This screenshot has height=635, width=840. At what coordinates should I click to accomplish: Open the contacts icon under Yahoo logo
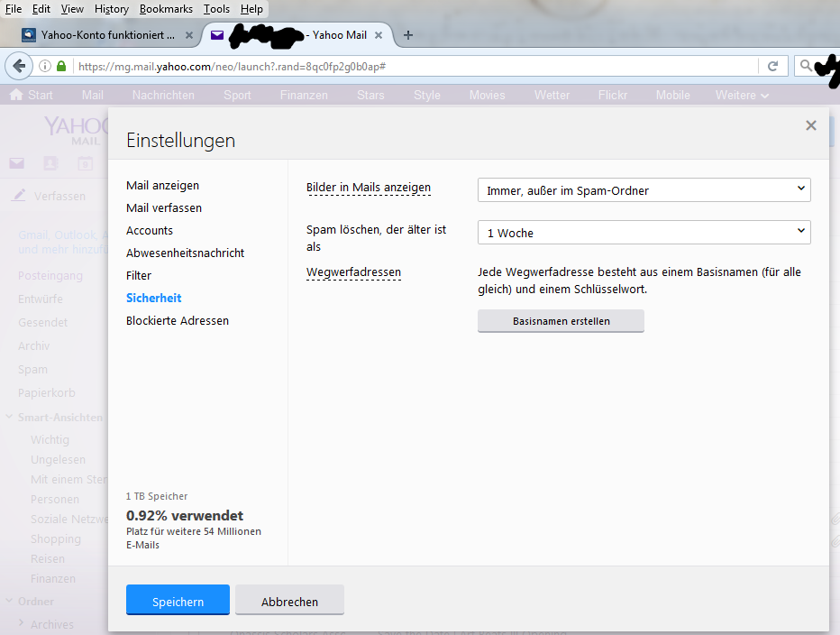click(50, 163)
